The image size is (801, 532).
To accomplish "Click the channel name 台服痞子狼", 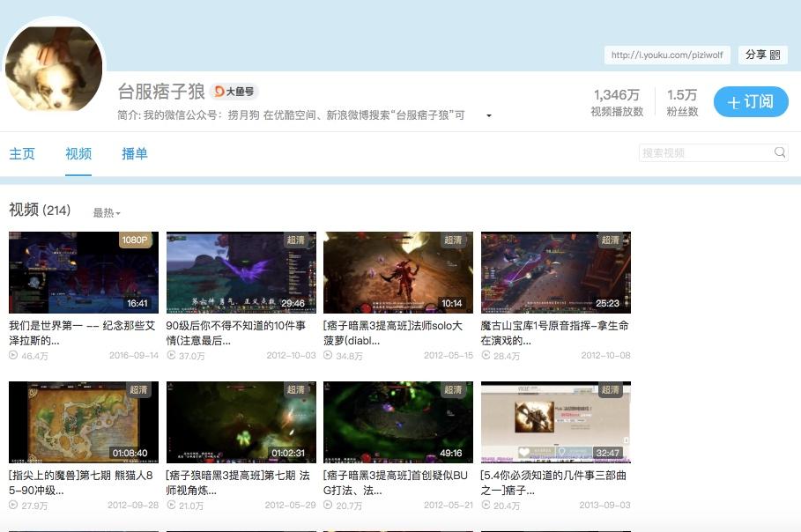I will point(161,92).
